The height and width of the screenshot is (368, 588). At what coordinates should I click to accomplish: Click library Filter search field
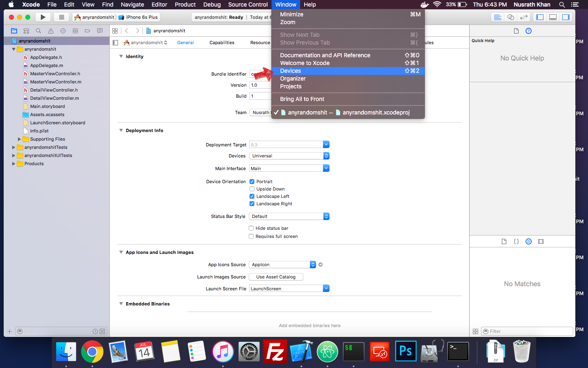point(527,332)
